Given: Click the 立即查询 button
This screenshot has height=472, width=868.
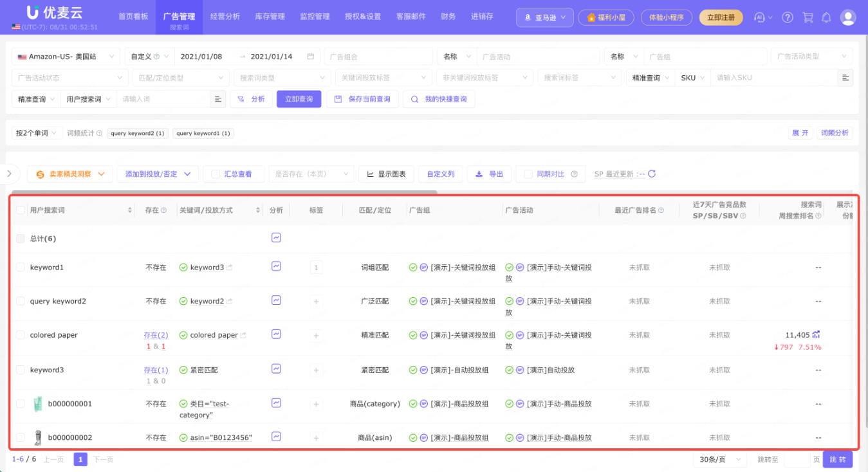Looking at the screenshot, I should point(299,99).
